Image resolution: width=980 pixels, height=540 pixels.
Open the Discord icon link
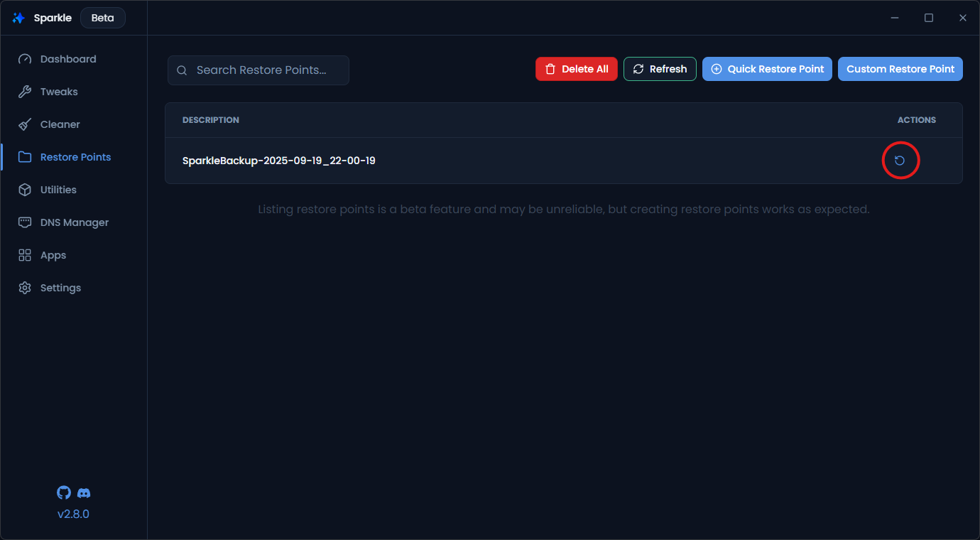(x=84, y=492)
